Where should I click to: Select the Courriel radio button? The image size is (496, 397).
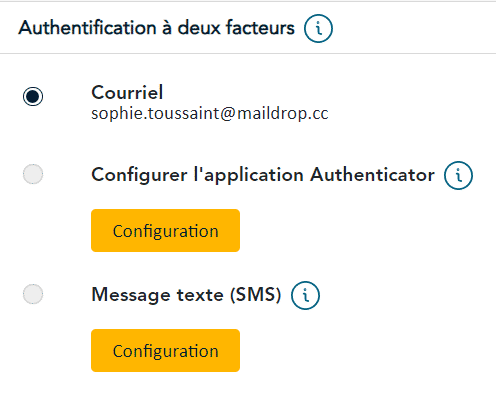[33, 96]
